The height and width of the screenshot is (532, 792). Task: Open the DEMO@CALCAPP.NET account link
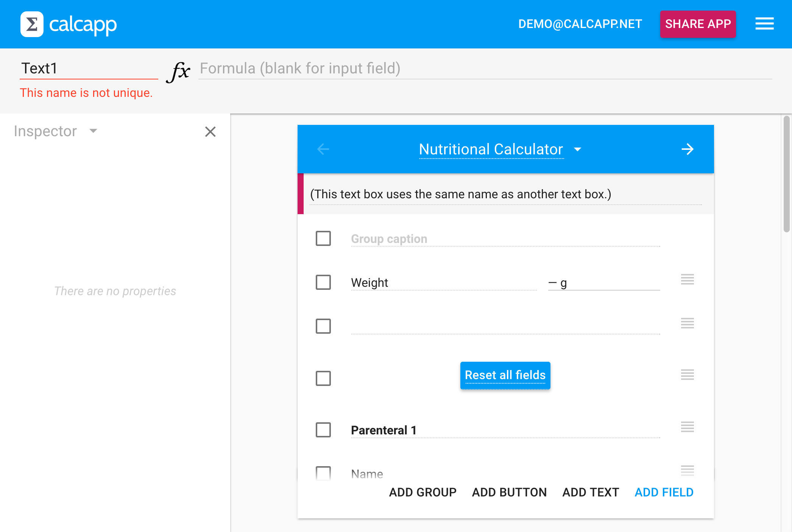(x=580, y=24)
